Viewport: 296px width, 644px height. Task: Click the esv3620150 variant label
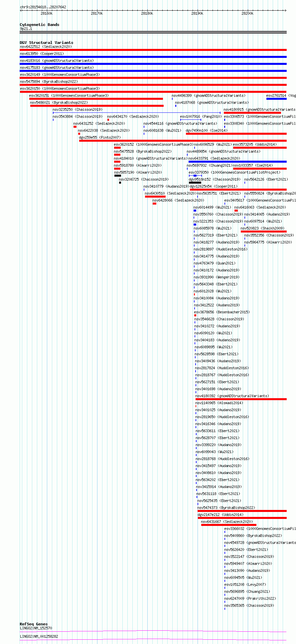click(60, 88)
